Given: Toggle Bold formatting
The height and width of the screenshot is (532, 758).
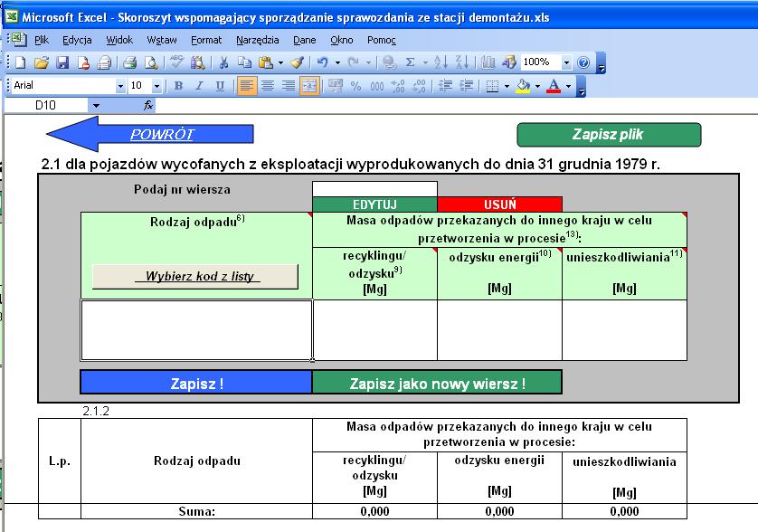Looking at the screenshot, I should 178,86.
